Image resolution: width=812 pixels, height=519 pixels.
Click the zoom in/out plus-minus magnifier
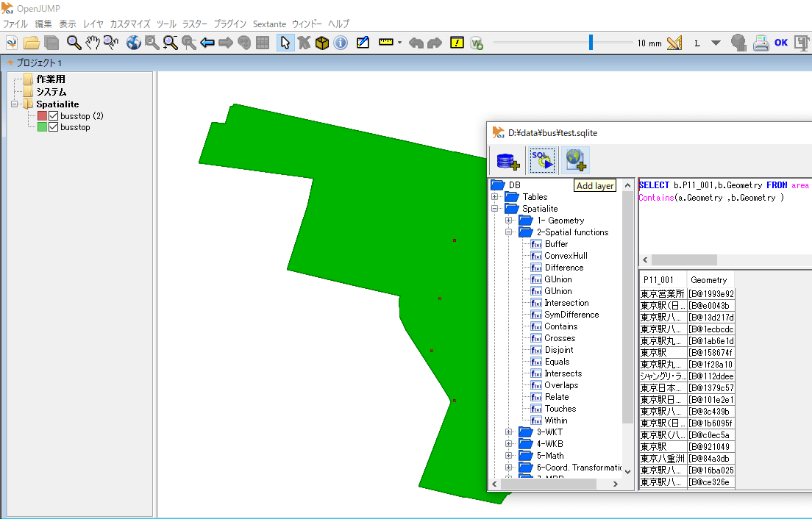pyautogui.click(x=171, y=43)
